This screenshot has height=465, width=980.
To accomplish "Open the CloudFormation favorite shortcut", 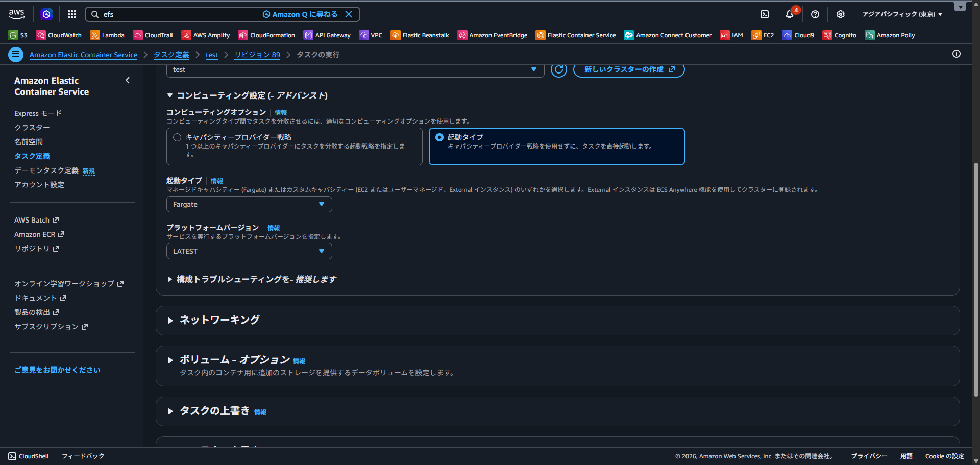I will [267, 35].
